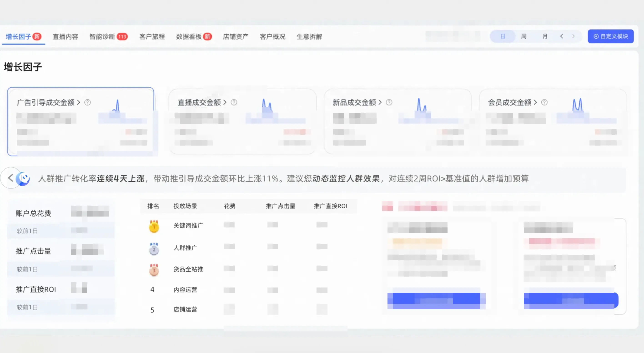Click the 直播成交金额 sparkline chart

click(275, 111)
